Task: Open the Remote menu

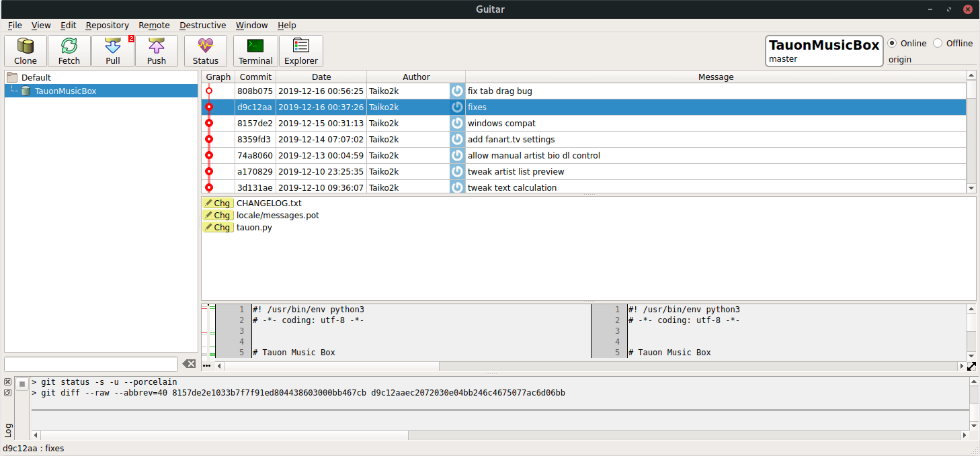Action: point(155,25)
